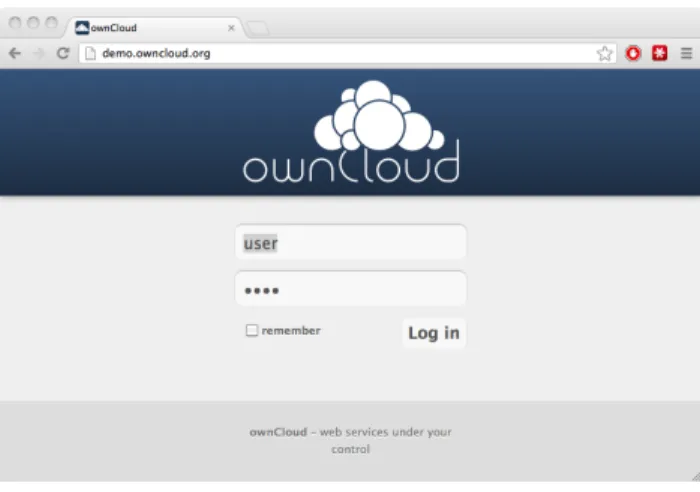Image resolution: width=700 pixels, height=492 pixels.
Task: Reload the page with the refresh icon
Action: (63, 53)
